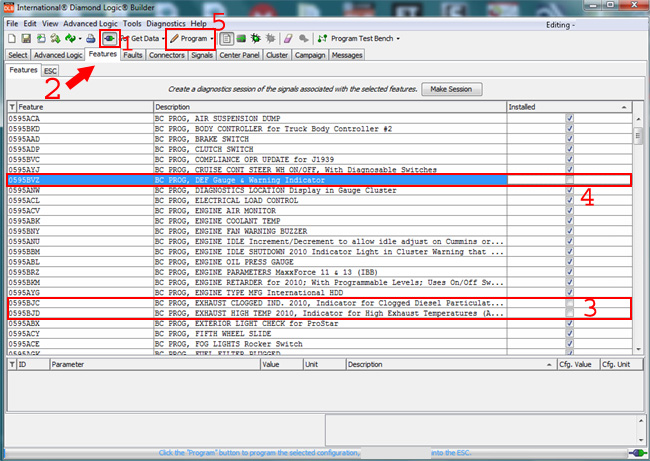Image resolution: width=650 pixels, height=461 pixels.
Task: Click the gray bug icon
Action: click(x=270, y=39)
